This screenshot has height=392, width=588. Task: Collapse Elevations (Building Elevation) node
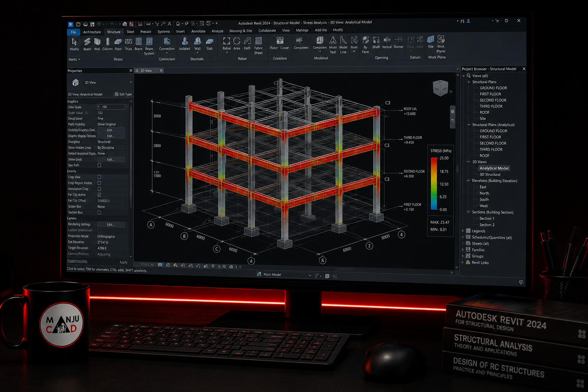coord(469,181)
